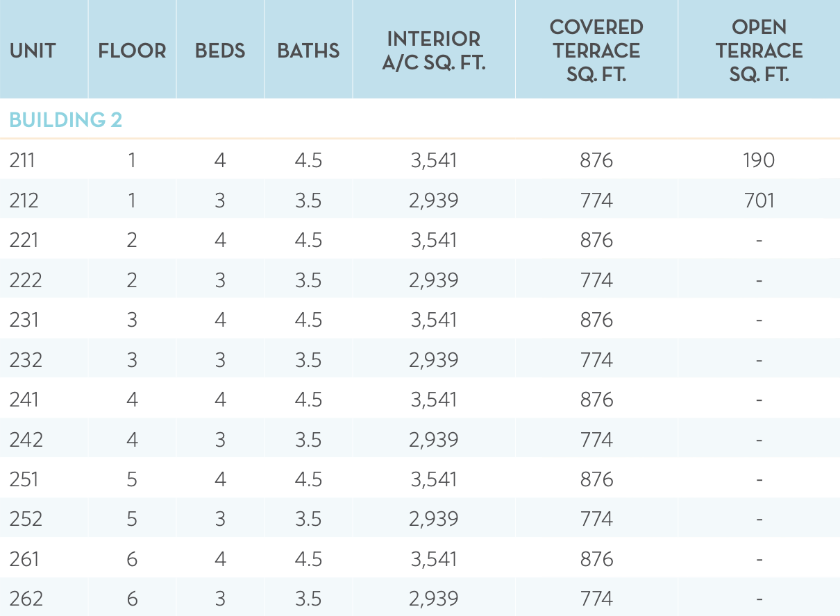
Task: Click unit number 262
Action: (x=26, y=599)
